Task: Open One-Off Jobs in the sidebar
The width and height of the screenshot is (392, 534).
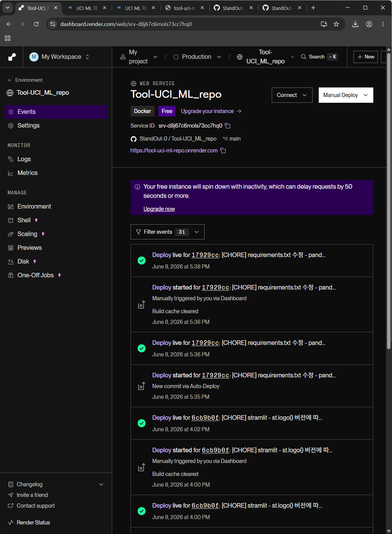Action: (x=56, y=275)
